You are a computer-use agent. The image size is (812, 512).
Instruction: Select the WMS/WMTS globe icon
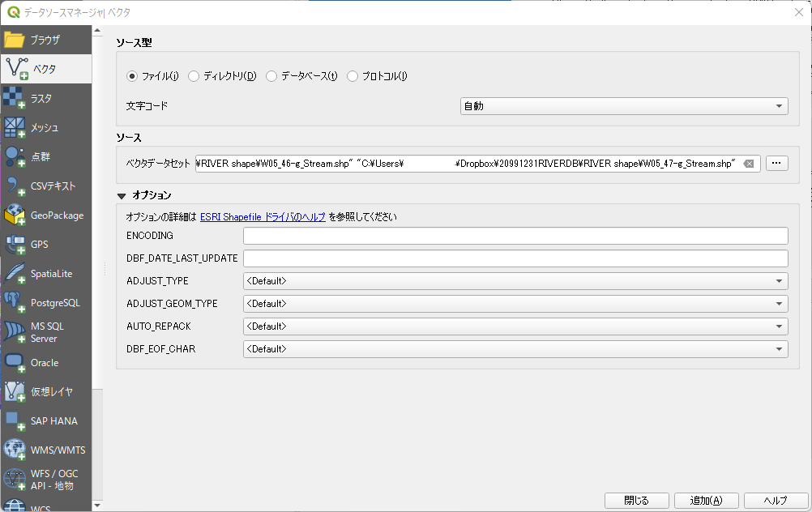click(x=15, y=450)
